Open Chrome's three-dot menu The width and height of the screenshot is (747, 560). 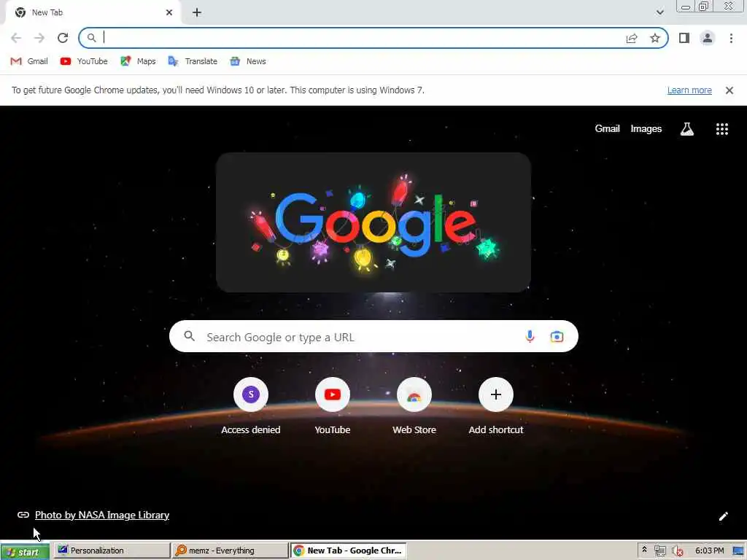pyautogui.click(x=731, y=38)
